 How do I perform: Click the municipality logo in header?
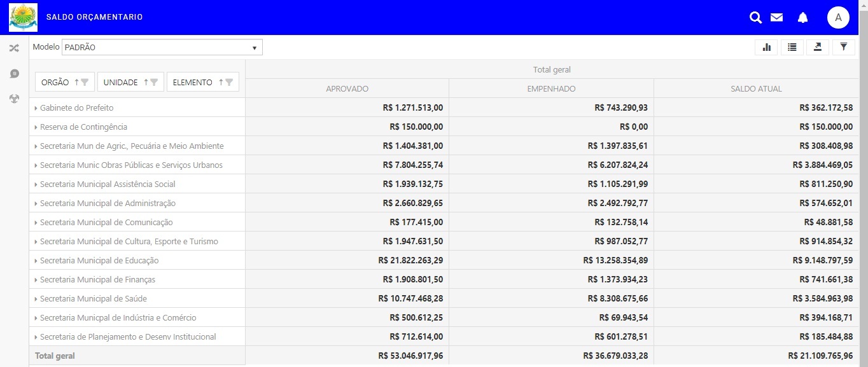click(x=23, y=17)
